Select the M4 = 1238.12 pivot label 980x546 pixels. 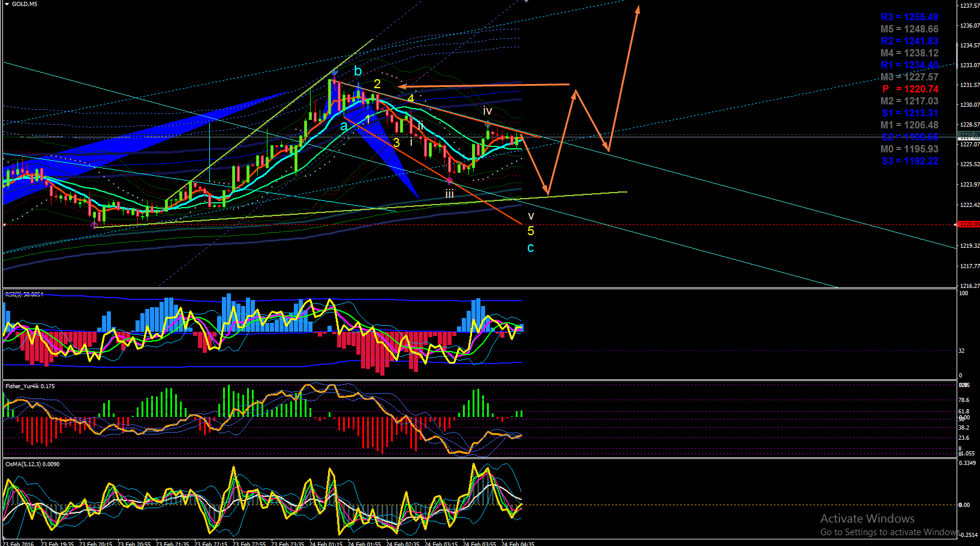tap(909, 53)
